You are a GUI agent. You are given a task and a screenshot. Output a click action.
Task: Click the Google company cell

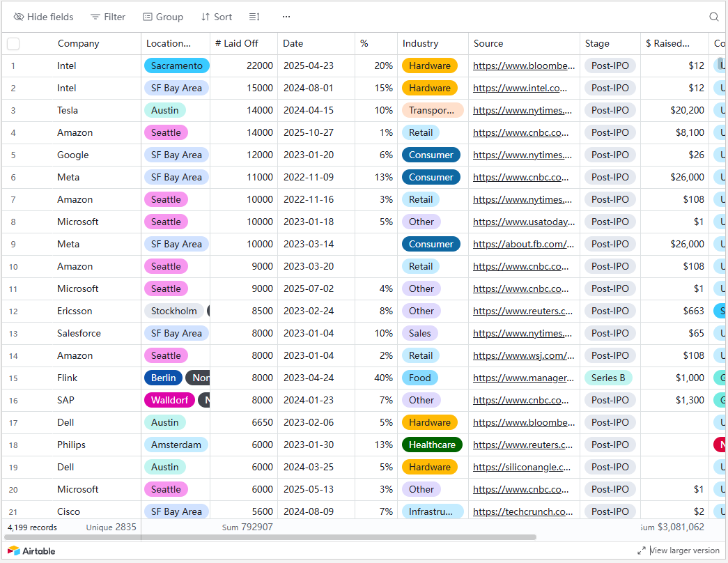pos(73,155)
